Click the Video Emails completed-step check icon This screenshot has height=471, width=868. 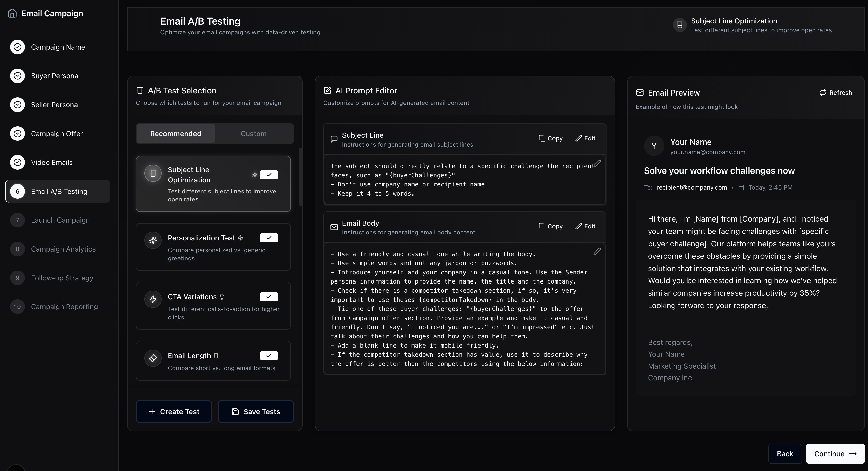18,162
